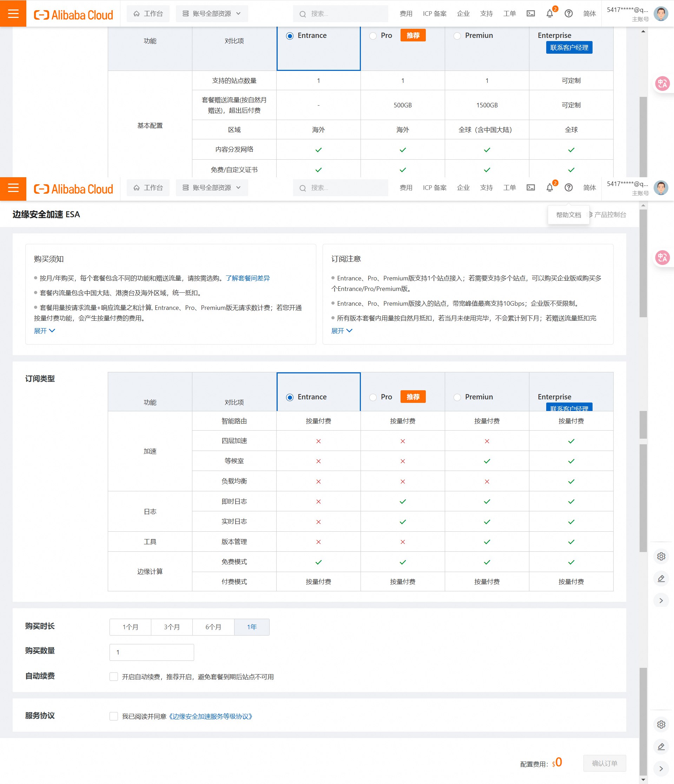Click the edit pencil icon in sidebar
The image size is (674, 784).
point(661,579)
